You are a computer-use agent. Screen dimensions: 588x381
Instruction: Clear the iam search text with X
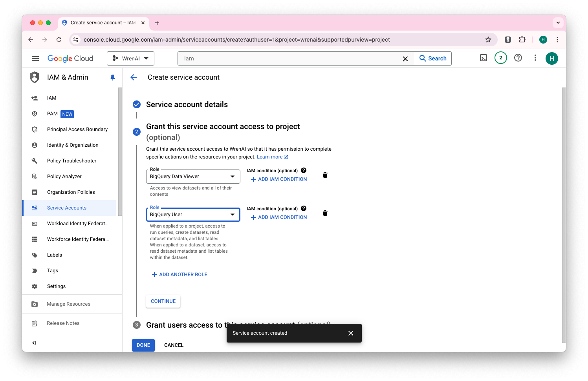[405, 58]
